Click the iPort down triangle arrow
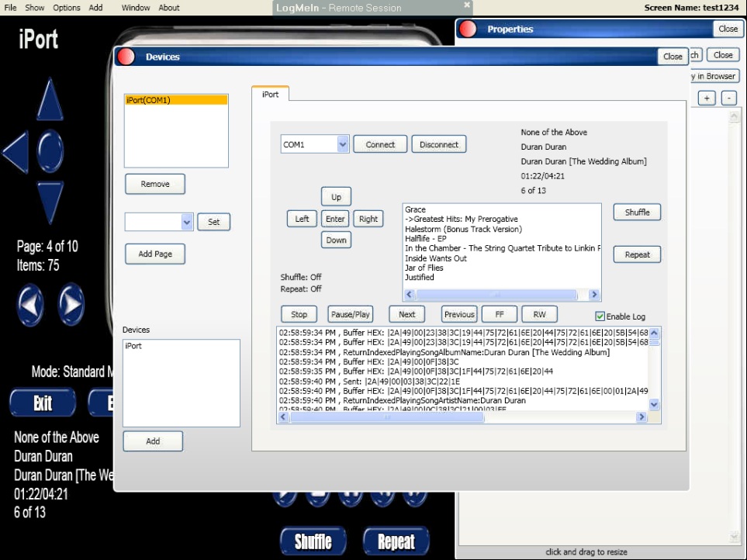 pos(50,202)
